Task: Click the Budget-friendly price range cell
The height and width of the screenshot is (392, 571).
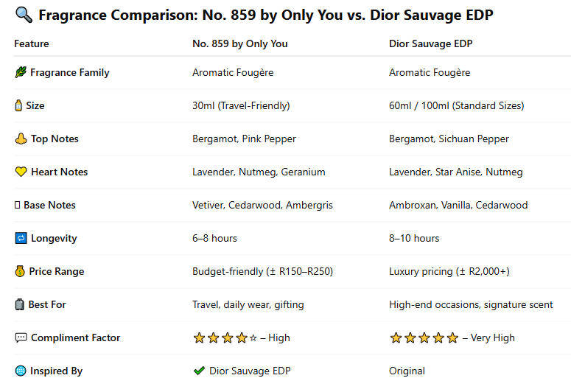Action: click(262, 271)
